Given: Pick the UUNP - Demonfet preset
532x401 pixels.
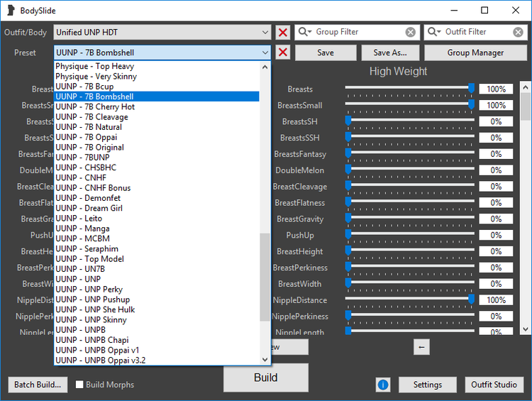Looking at the screenshot, I should (157, 198).
